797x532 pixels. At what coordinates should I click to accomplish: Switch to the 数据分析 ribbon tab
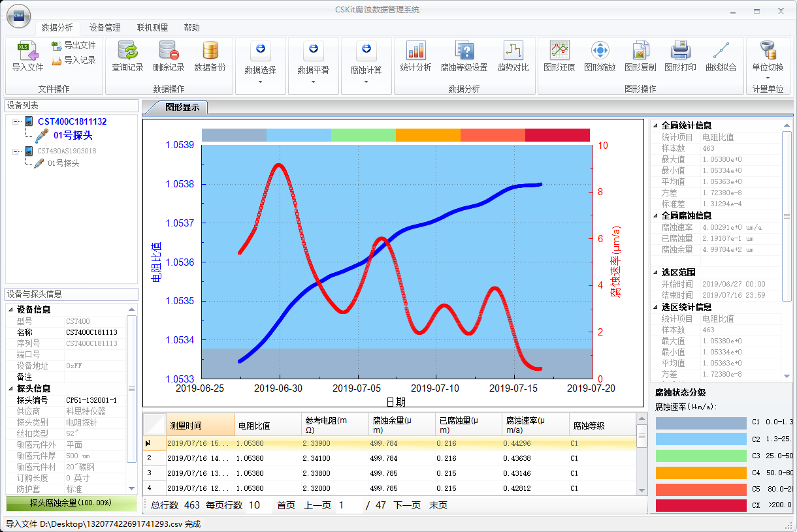coord(57,27)
